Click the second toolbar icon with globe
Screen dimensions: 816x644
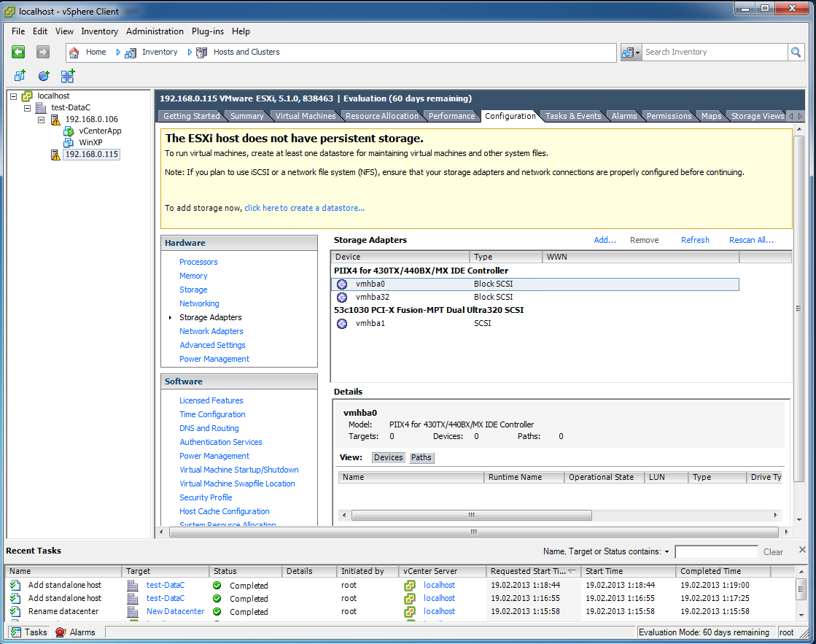click(x=44, y=76)
